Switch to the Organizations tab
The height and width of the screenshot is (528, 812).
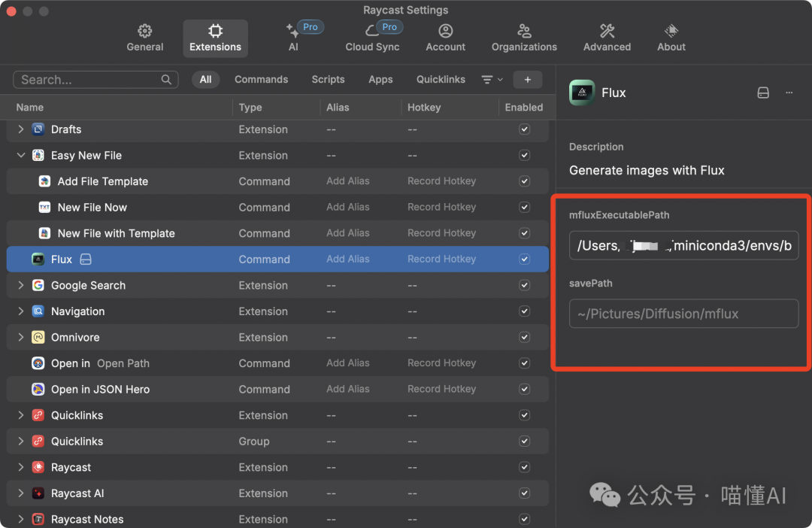[x=524, y=38]
